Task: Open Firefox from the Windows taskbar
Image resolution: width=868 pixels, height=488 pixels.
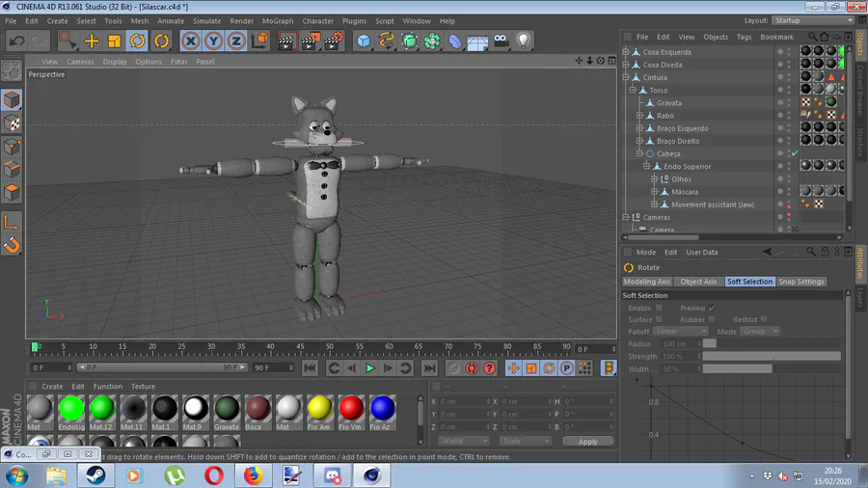Action: [x=253, y=474]
